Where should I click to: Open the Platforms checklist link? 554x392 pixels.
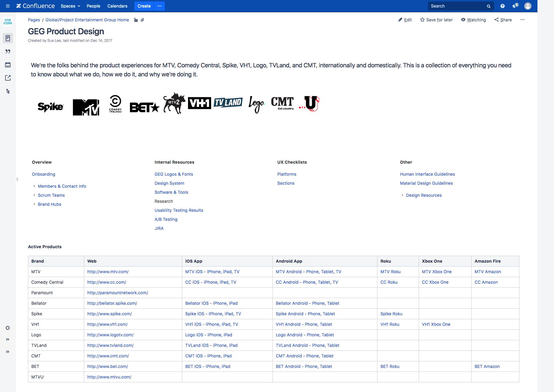tap(287, 174)
